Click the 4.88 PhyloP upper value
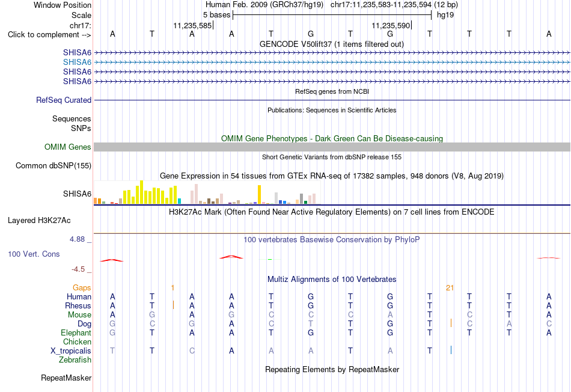571x392 pixels. point(77,239)
